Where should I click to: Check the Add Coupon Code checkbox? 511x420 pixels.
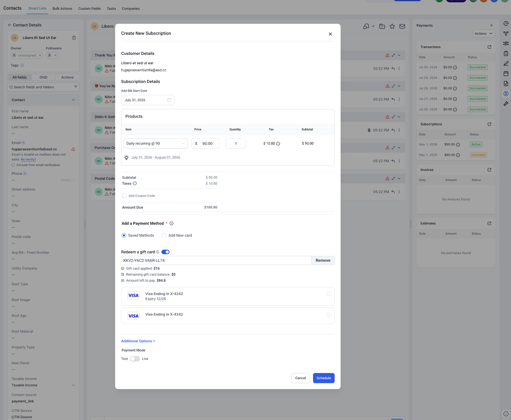click(x=124, y=196)
